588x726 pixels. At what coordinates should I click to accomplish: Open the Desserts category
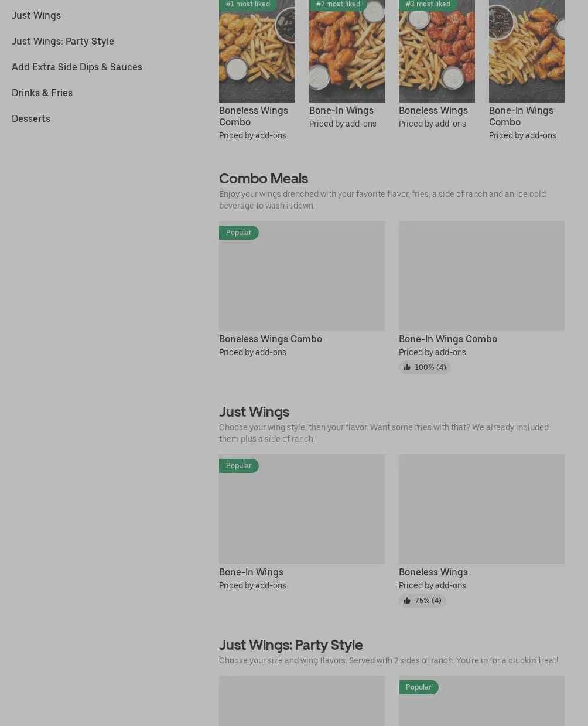tap(31, 118)
